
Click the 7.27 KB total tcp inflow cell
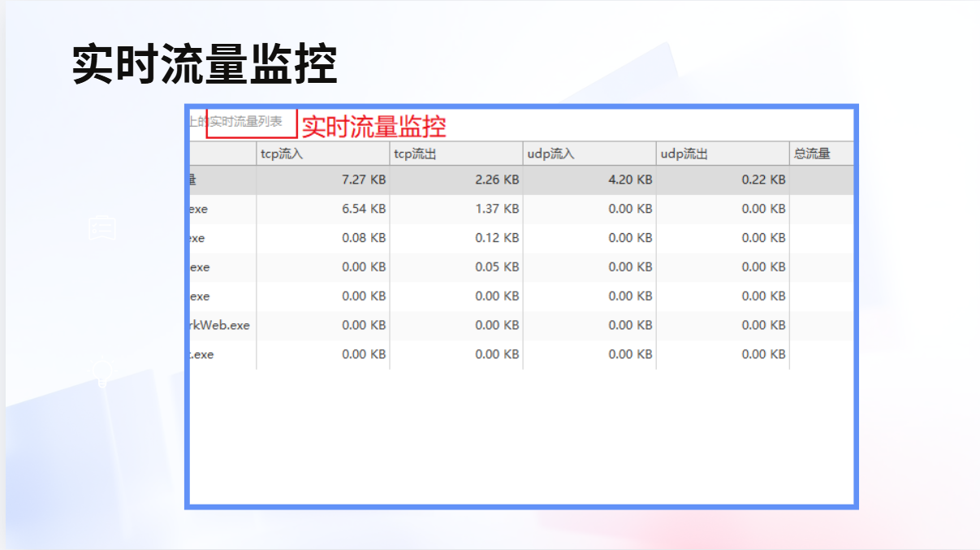click(x=364, y=180)
